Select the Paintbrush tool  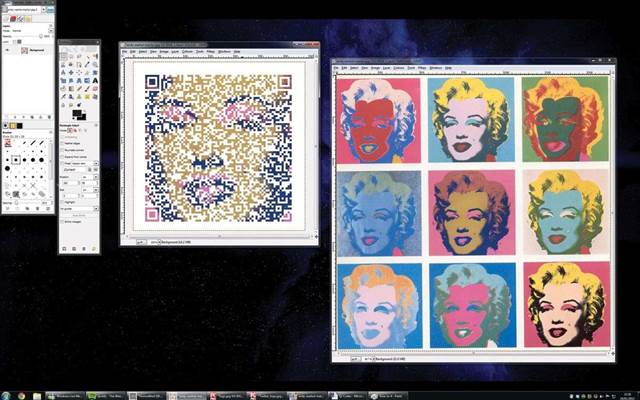click(x=87, y=89)
